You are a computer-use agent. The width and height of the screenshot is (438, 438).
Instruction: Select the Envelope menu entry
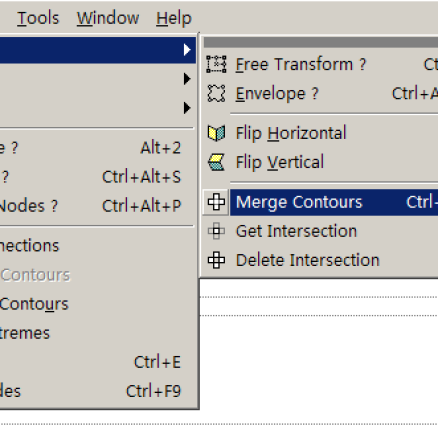[320, 93]
